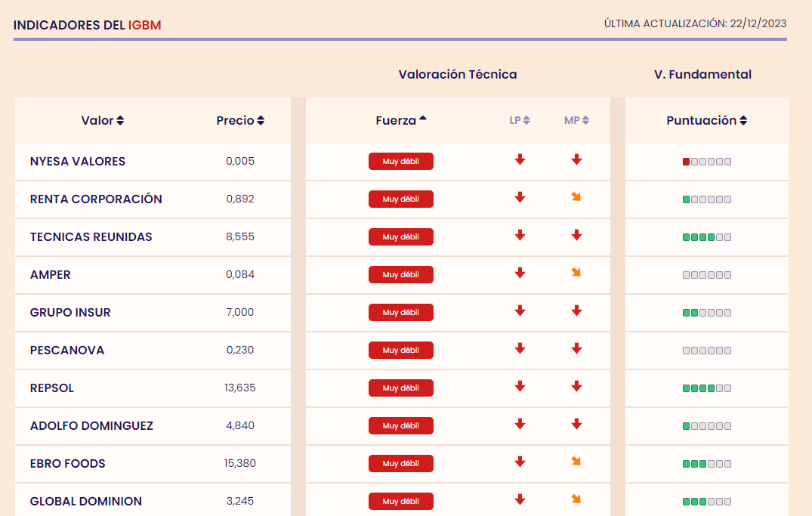Click EBRO FOODS fundamental score bar

click(707, 464)
